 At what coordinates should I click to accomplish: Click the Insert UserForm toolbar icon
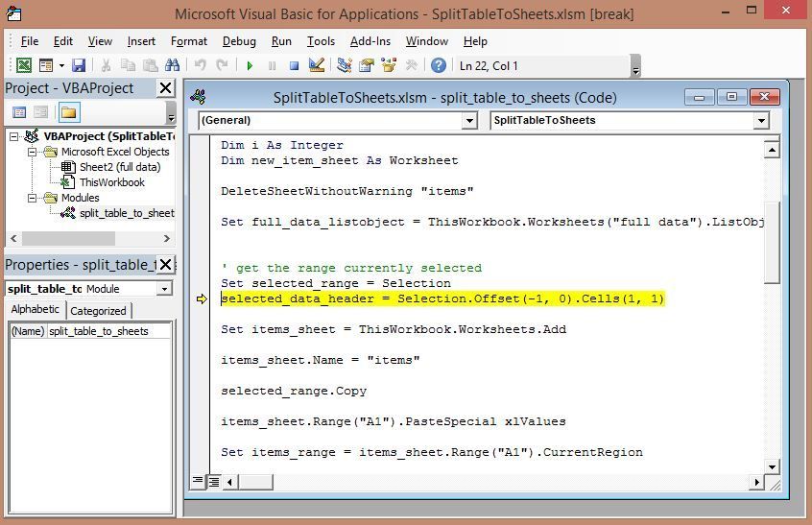(x=46, y=66)
